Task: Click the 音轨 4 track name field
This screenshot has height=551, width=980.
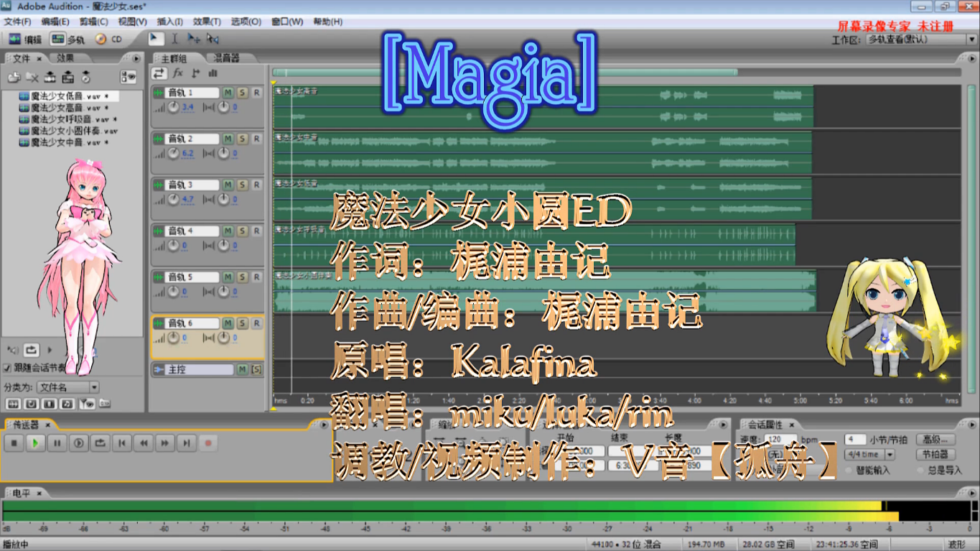Action: (192, 231)
